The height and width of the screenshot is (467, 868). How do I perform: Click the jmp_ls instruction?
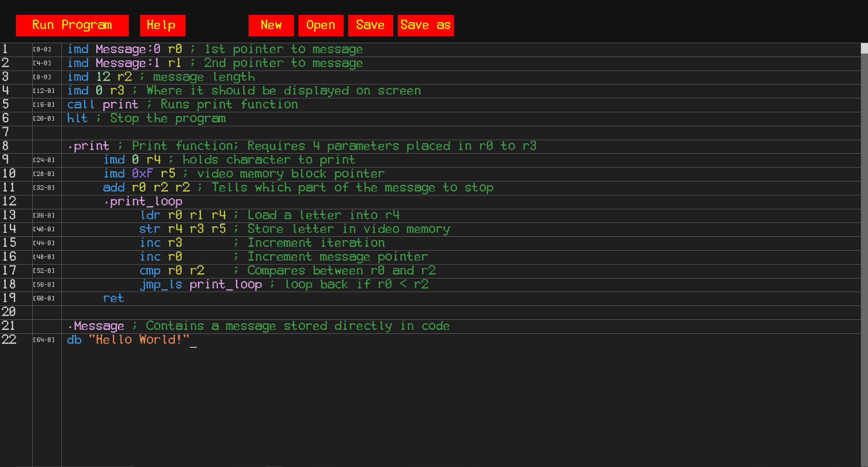(x=161, y=285)
